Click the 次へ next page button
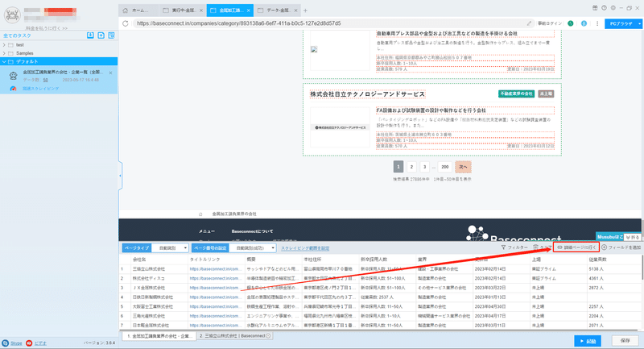Screen dimensions: 644x349 pyautogui.click(x=463, y=167)
